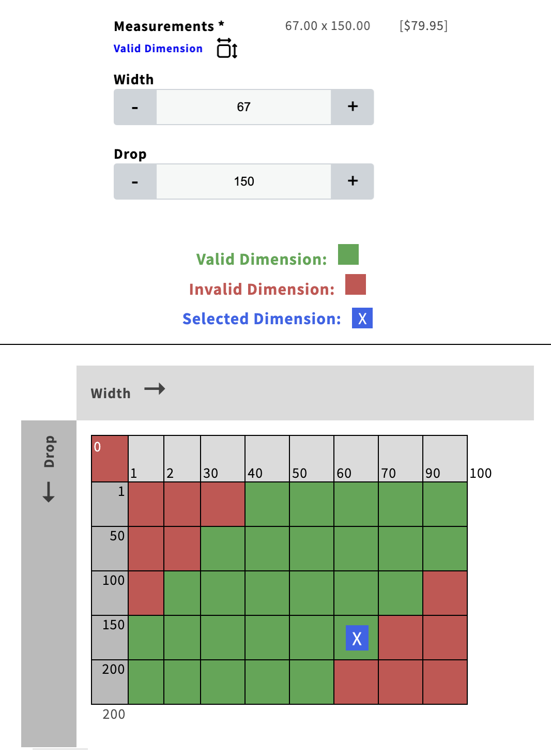Click the Drop input field showing 150
The height and width of the screenshot is (756, 551).
[243, 182]
